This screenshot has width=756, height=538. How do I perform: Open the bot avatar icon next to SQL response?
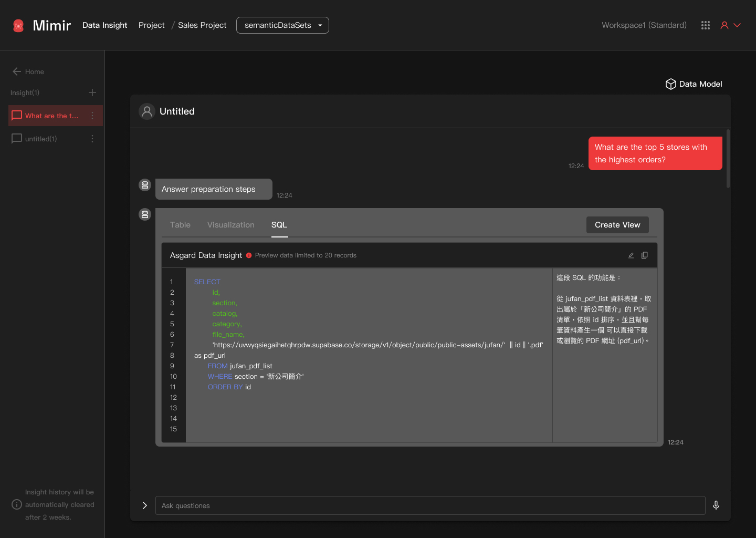(145, 214)
